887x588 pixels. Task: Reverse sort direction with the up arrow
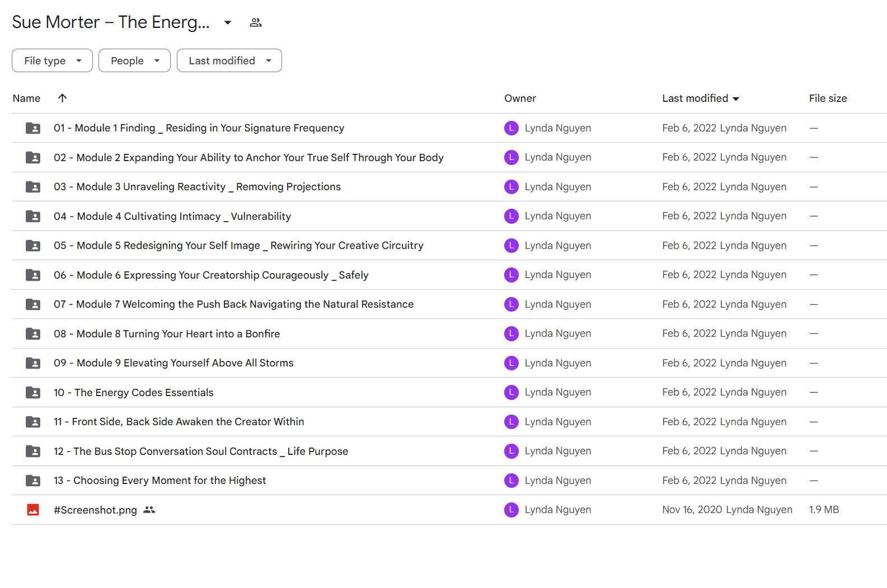[62, 98]
